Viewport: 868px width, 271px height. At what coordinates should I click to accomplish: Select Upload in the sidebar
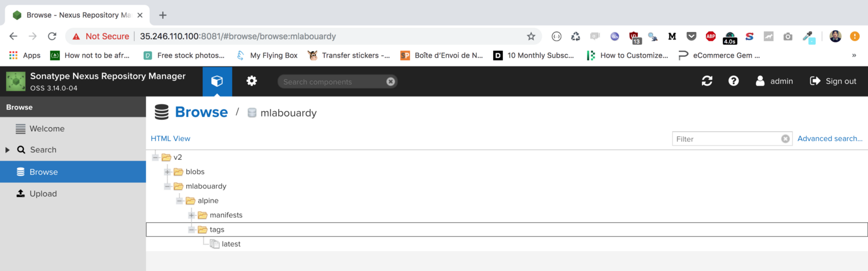43,194
